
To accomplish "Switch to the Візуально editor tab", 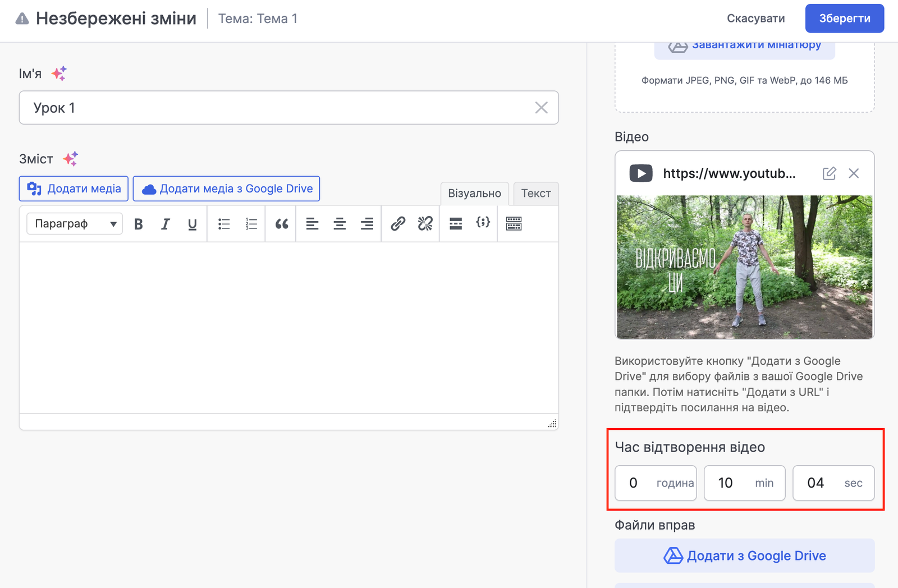I will click(475, 194).
